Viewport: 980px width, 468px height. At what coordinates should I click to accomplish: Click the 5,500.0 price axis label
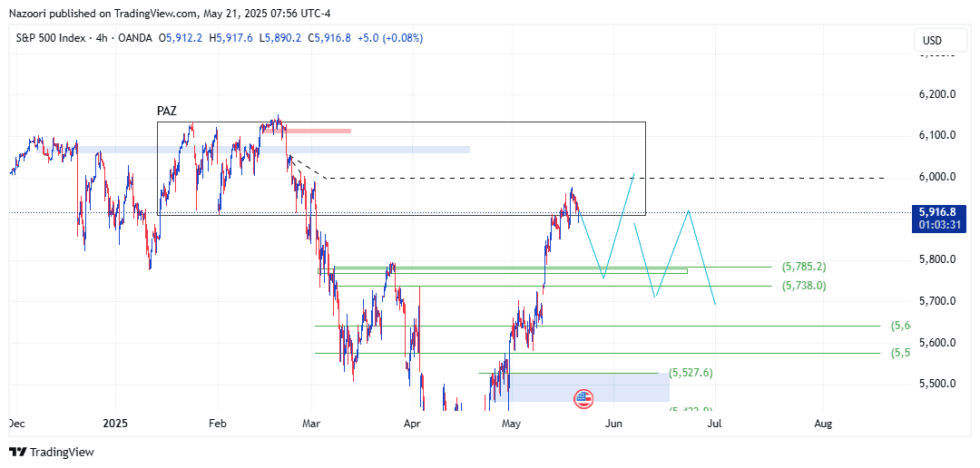click(x=939, y=384)
